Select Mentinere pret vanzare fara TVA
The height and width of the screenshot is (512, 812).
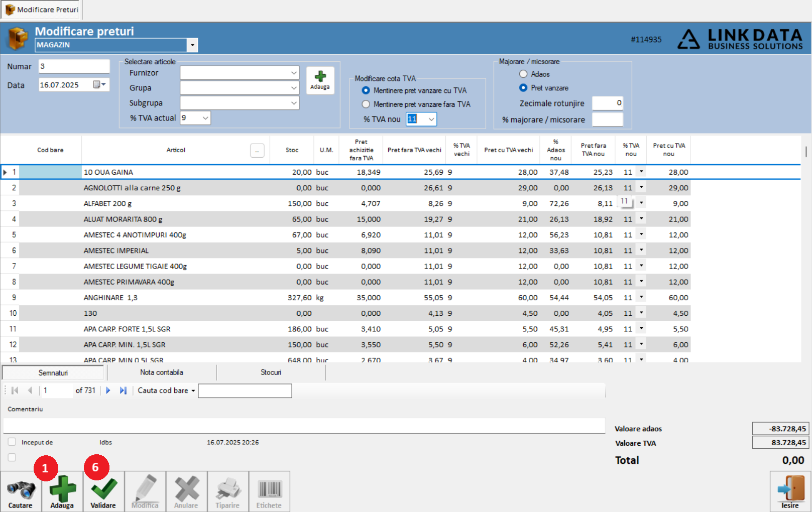click(366, 104)
